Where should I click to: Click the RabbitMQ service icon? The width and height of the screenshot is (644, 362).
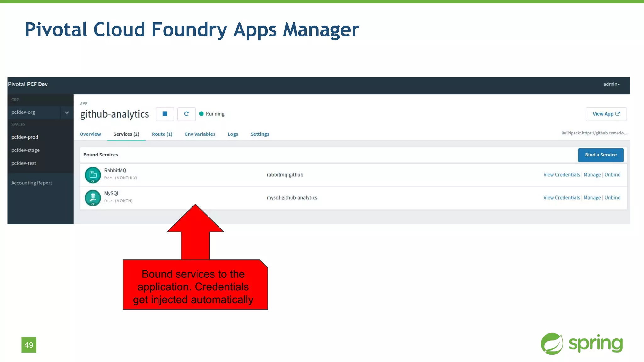pos(93,175)
